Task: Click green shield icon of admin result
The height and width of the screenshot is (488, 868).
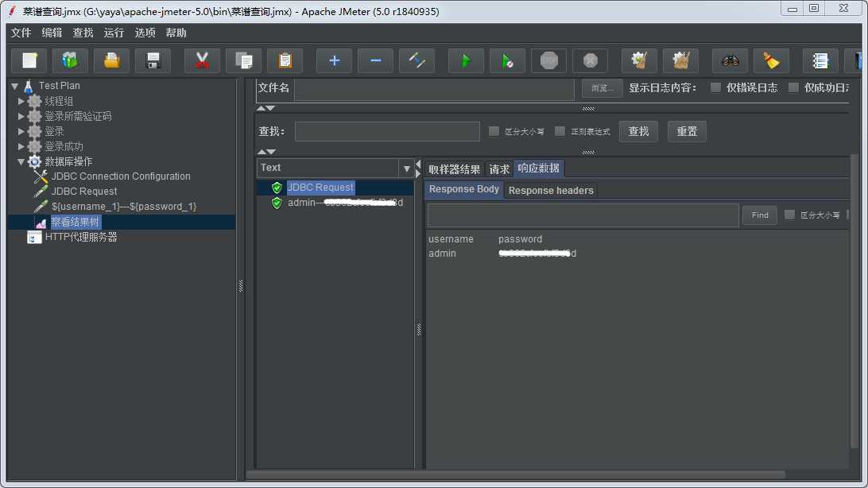Action: (x=277, y=203)
